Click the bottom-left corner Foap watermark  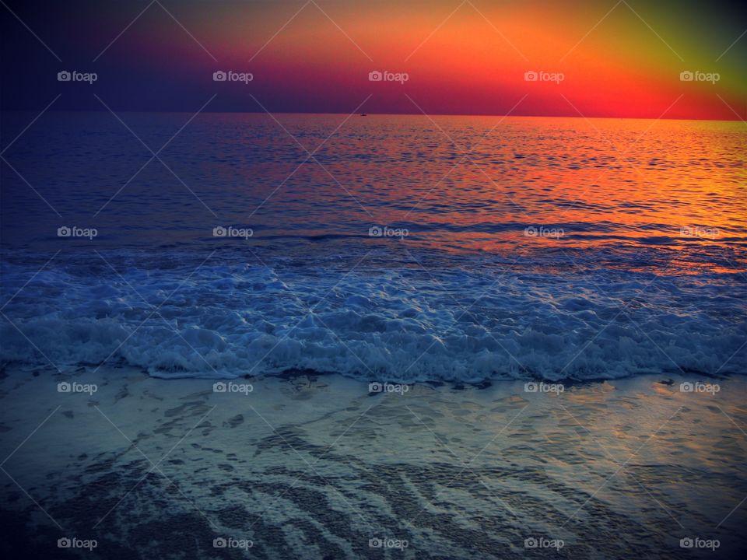tap(77, 543)
